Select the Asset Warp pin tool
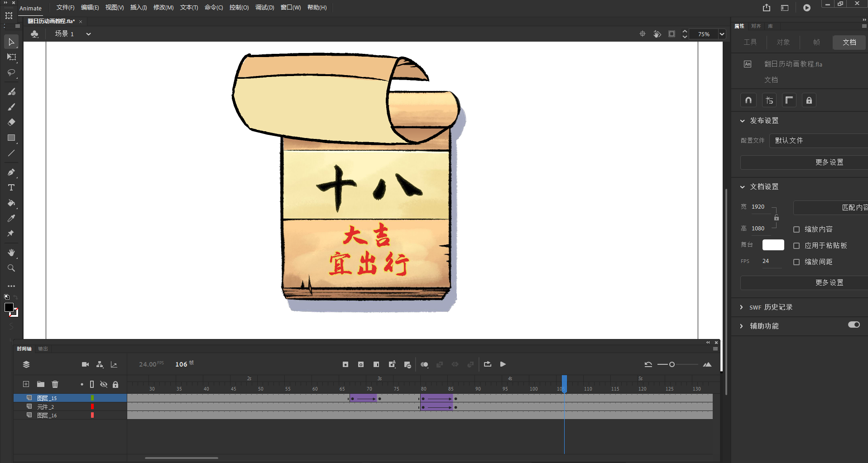 (11, 234)
